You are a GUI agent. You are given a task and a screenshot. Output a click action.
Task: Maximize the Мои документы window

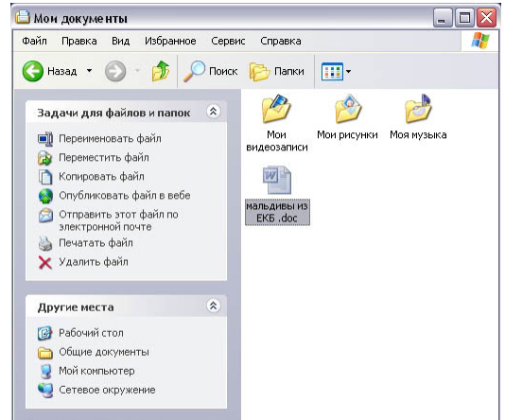point(464,18)
